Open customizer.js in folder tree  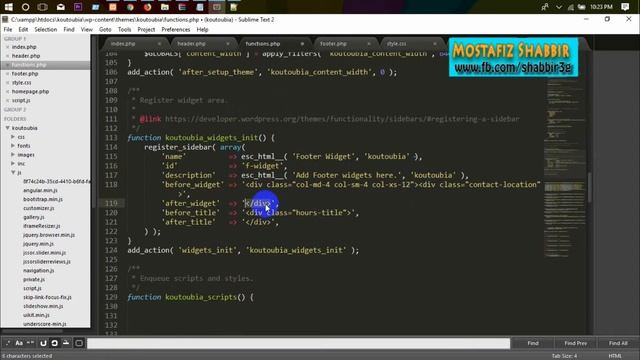point(39,208)
